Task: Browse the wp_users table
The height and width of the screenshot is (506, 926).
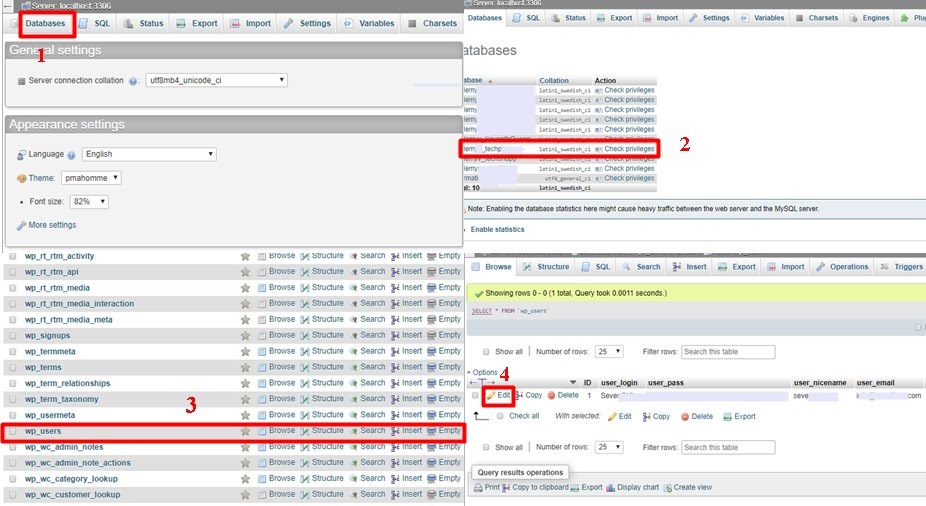Action: pyautogui.click(x=276, y=431)
